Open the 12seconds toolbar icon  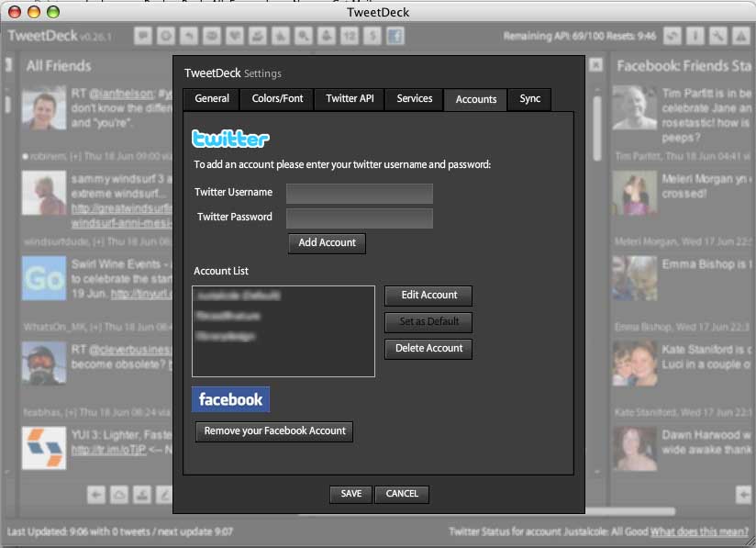(349, 36)
